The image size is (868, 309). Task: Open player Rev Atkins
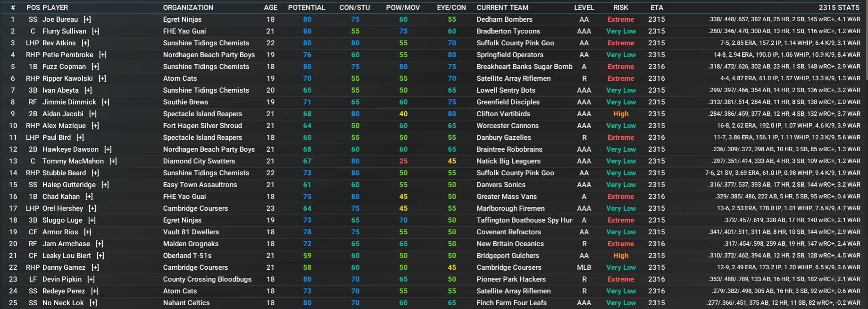[59, 43]
